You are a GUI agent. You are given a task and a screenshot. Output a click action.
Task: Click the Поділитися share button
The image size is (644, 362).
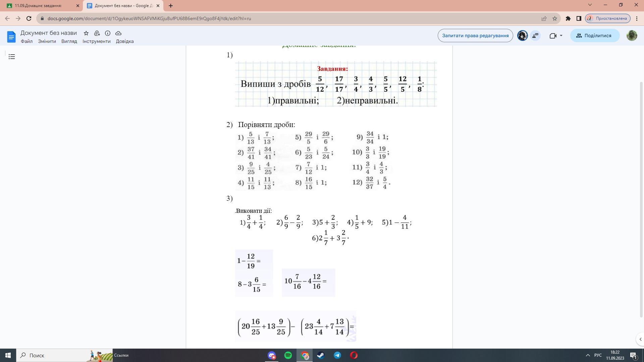click(595, 36)
